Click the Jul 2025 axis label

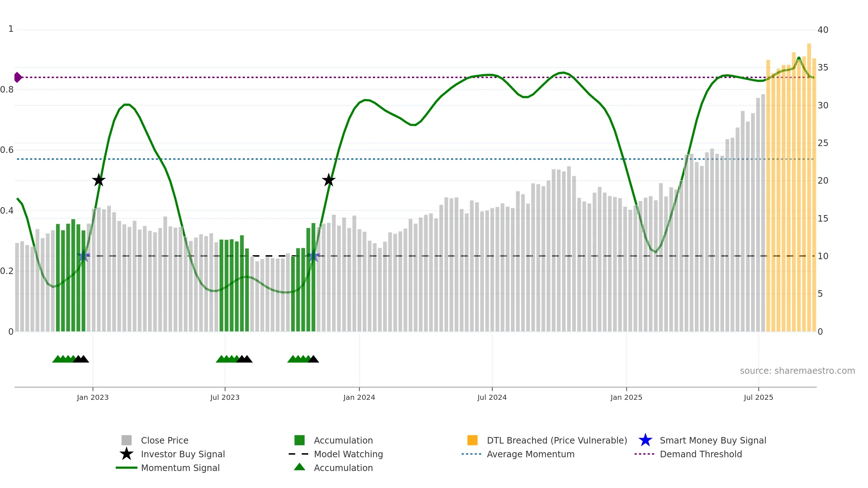click(x=758, y=397)
